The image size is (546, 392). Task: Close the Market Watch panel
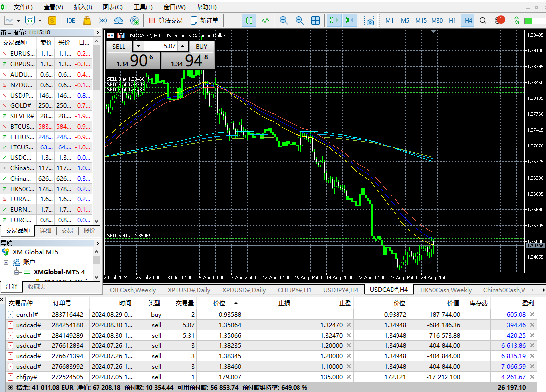(98, 32)
